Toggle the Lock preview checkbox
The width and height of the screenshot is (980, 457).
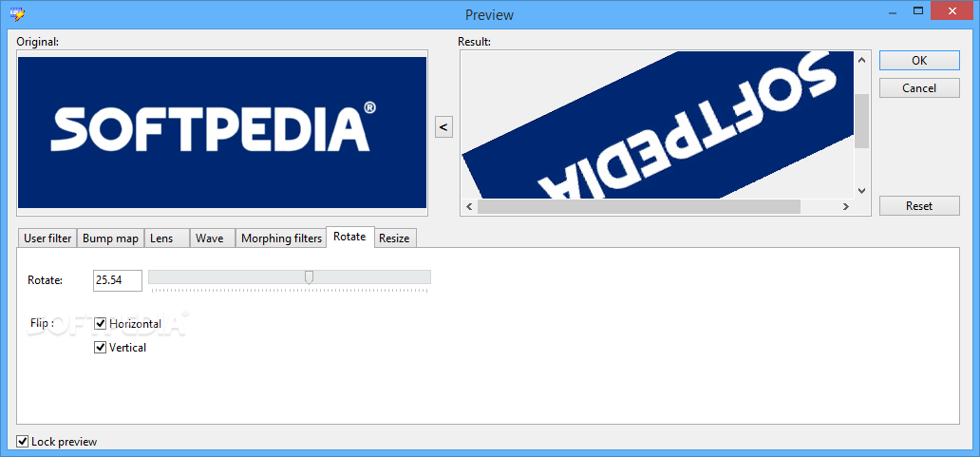click(x=23, y=442)
